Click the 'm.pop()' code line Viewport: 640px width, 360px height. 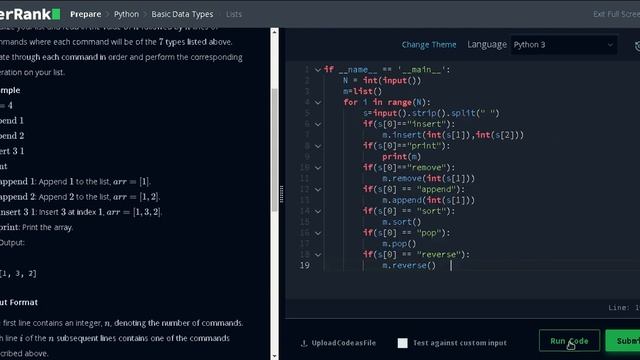pyautogui.click(x=399, y=244)
